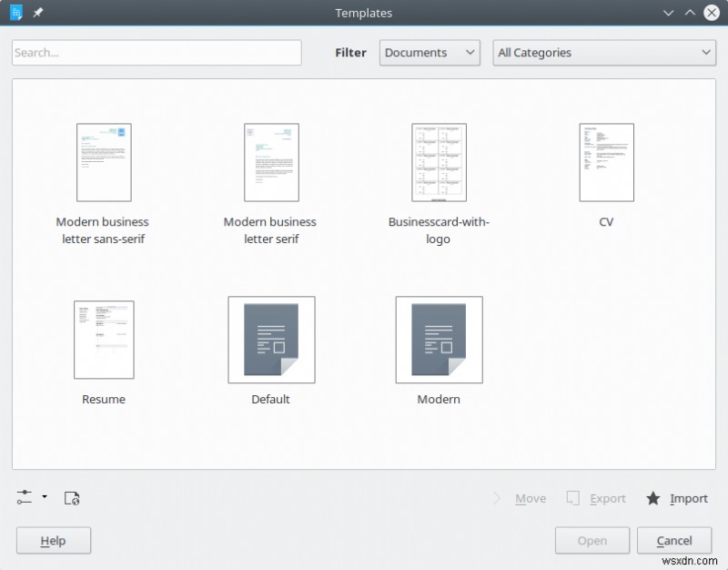Click the browse online templates icon

[72, 498]
